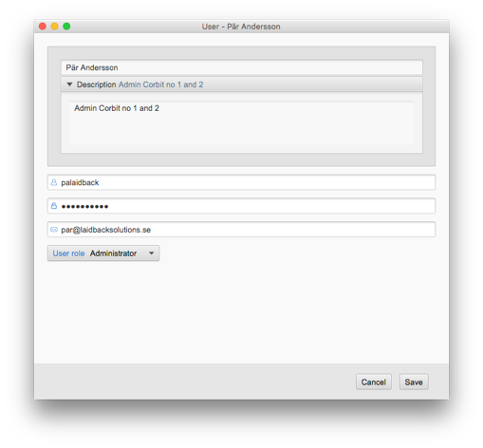Viewport: 483px width, 448px height.
Task: Minimize window using the yellow button
Action: pyautogui.click(x=54, y=27)
